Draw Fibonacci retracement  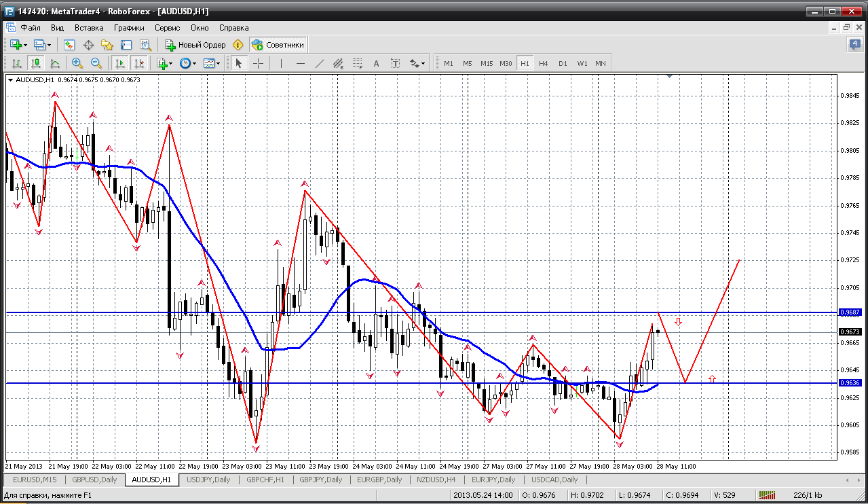pos(358,63)
